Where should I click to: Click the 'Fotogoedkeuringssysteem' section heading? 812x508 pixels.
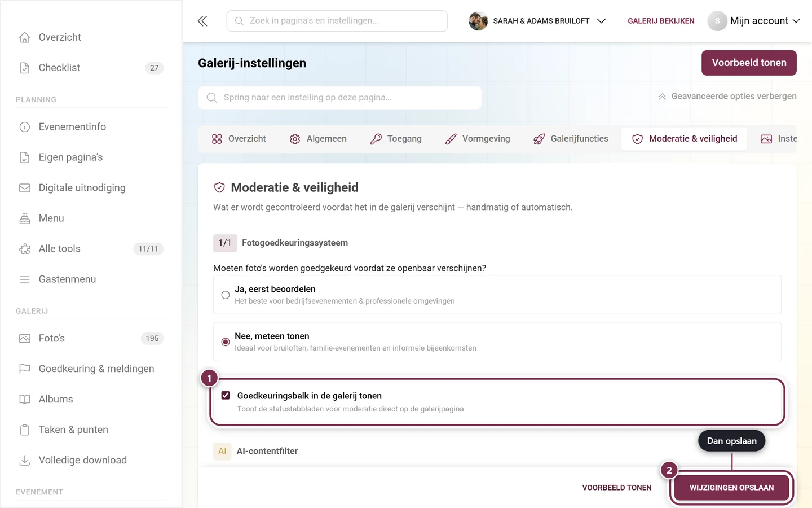[295, 243]
